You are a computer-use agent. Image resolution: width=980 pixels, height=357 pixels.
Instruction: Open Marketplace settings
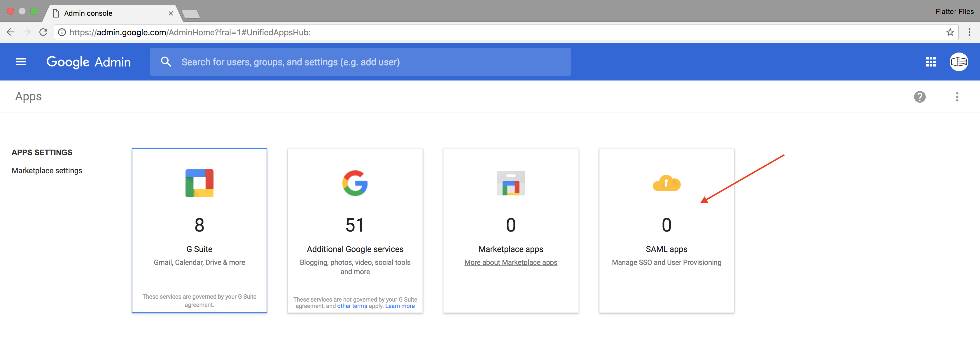point(47,171)
